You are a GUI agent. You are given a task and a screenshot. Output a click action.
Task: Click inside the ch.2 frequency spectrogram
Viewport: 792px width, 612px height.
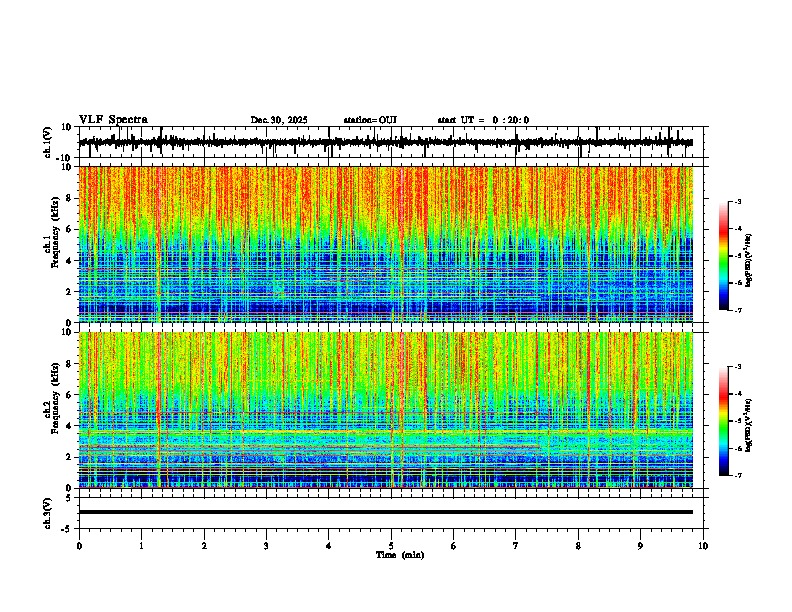coord(385,410)
